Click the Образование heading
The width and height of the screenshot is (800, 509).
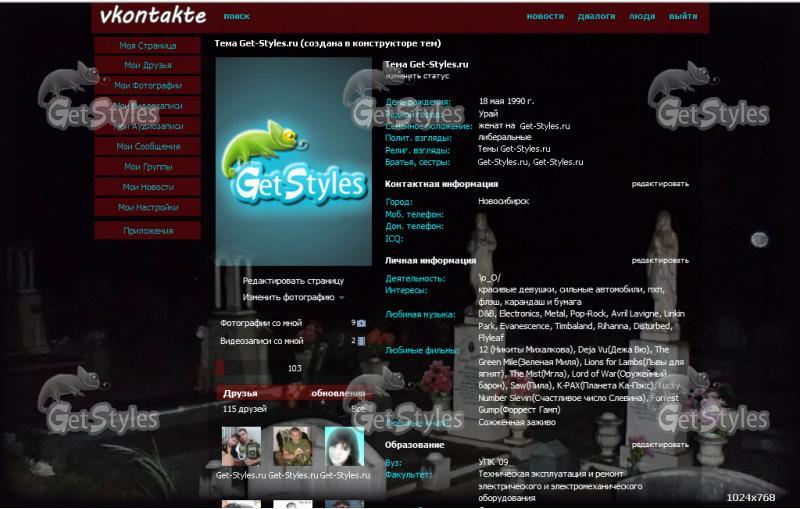click(414, 445)
